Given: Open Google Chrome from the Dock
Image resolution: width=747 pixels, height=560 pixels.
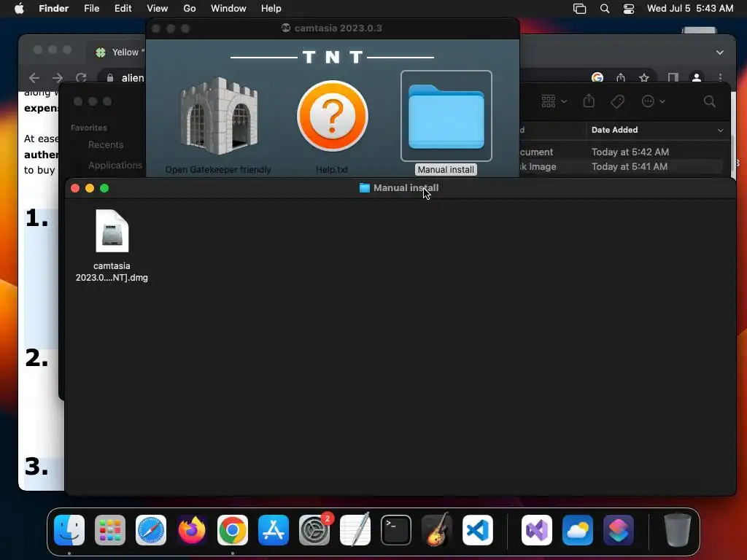Looking at the screenshot, I should pos(233,530).
